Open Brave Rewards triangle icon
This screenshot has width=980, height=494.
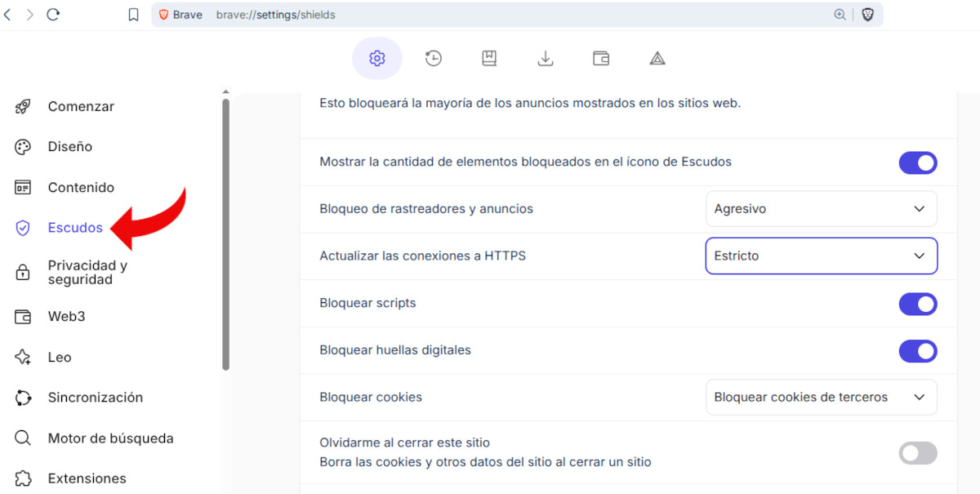coord(657,58)
